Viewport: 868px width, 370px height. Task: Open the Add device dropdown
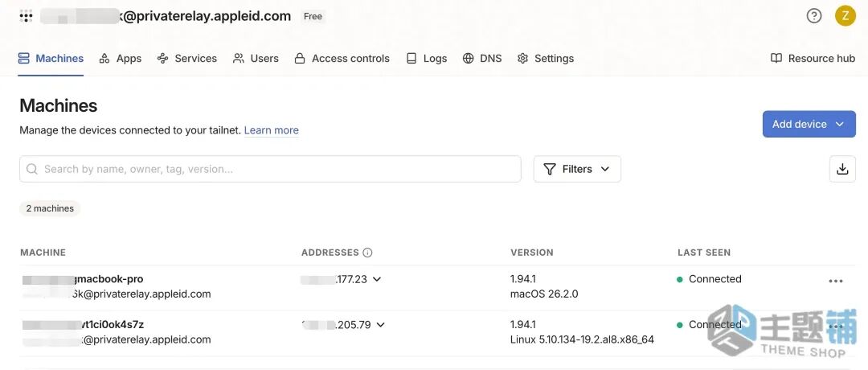click(809, 124)
